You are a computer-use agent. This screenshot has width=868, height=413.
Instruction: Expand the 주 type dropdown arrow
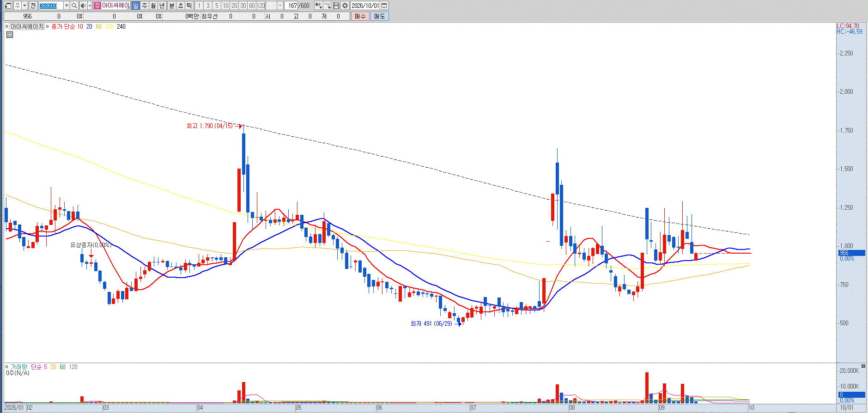pos(24,6)
